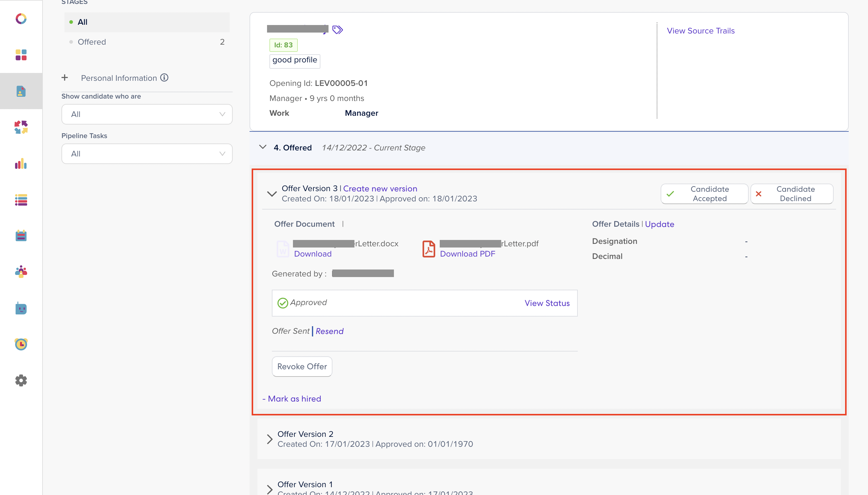This screenshot has height=495, width=868.
Task: Open the dashboard four-squares sidebar icon
Action: (21, 55)
